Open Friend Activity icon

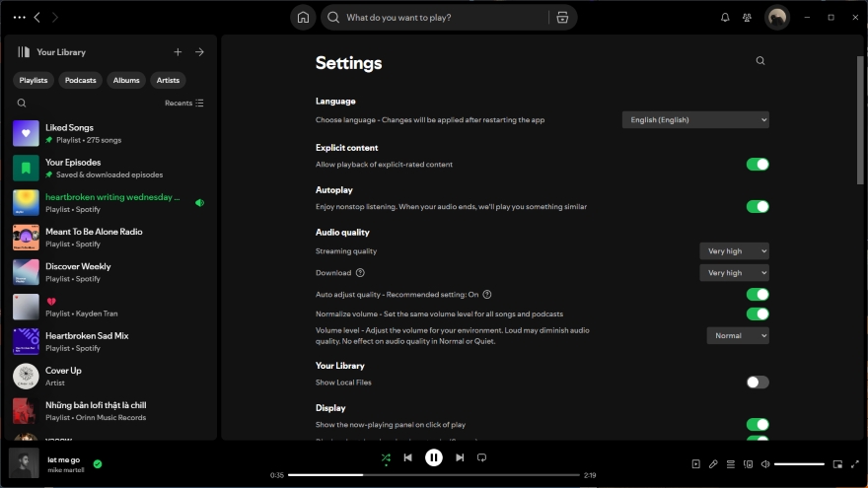pos(747,17)
